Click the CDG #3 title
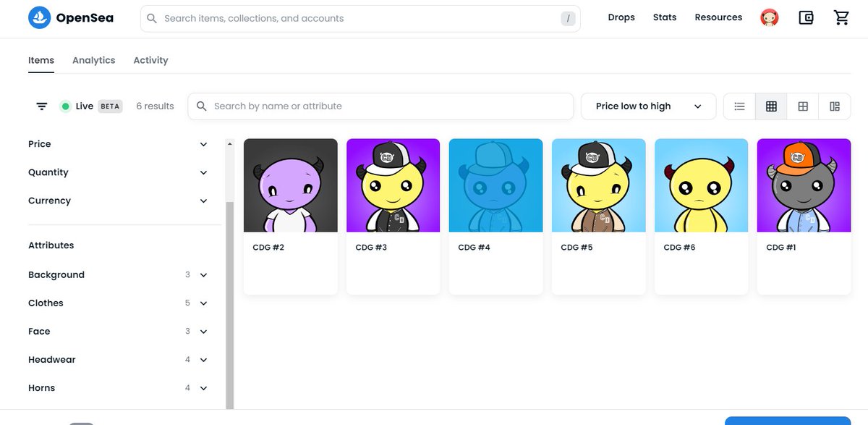 coord(371,248)
